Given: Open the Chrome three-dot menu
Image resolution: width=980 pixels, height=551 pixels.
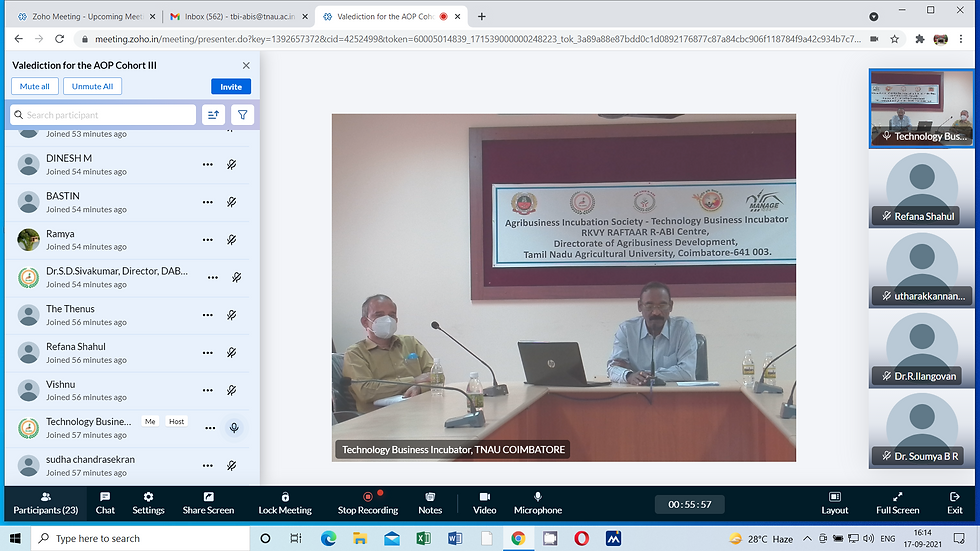Looking at the screenshot, I should (961, 39).
